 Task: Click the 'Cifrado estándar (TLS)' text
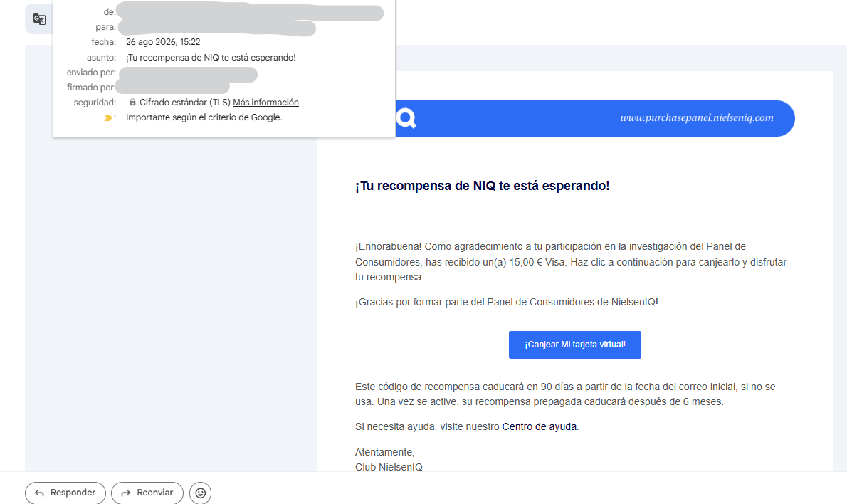coord(185,102)
